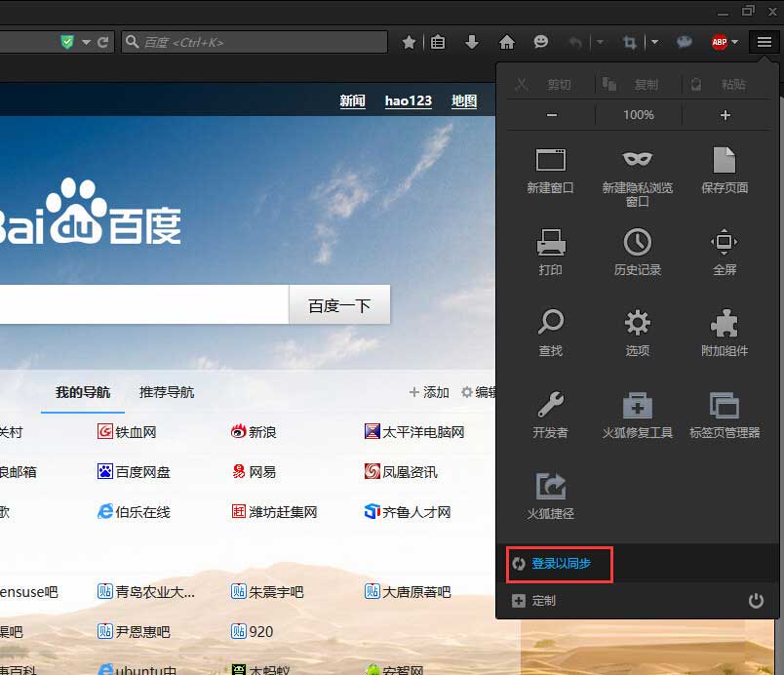
Task: Open the hao123 link
Action: point(408,101)
